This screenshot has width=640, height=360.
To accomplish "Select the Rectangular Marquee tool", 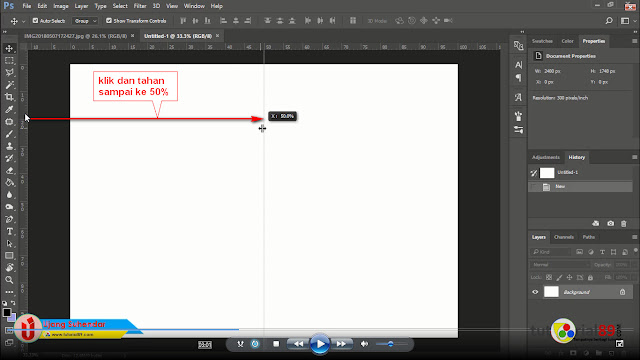I will pyautogui.click(x=9, y=61).
